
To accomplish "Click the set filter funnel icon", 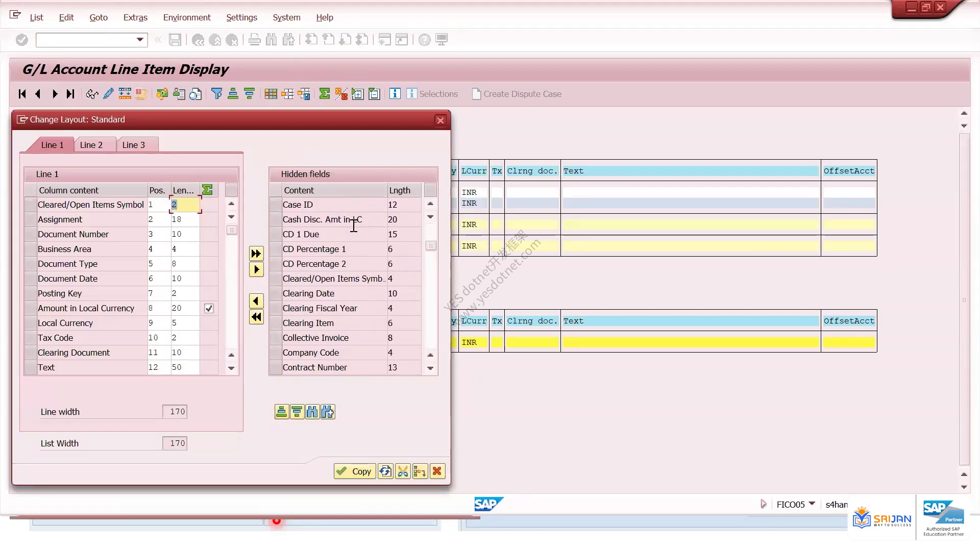I will 217,94.
